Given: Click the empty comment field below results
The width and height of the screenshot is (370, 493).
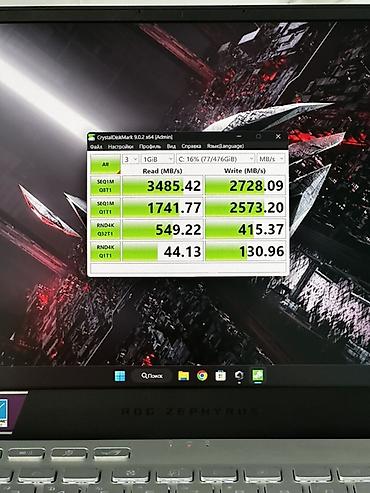Looking at the screenshot, I should (188, 269).
